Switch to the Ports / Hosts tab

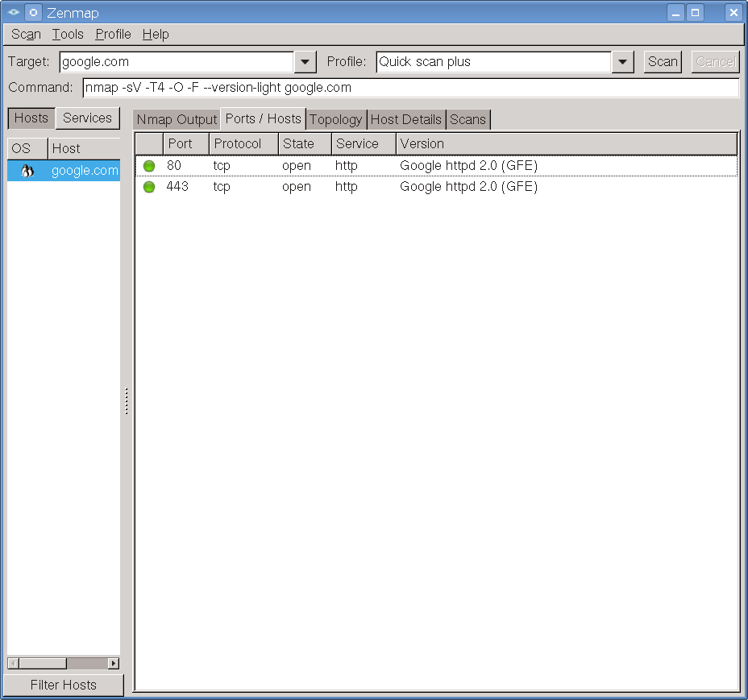[x=264, y=118]
